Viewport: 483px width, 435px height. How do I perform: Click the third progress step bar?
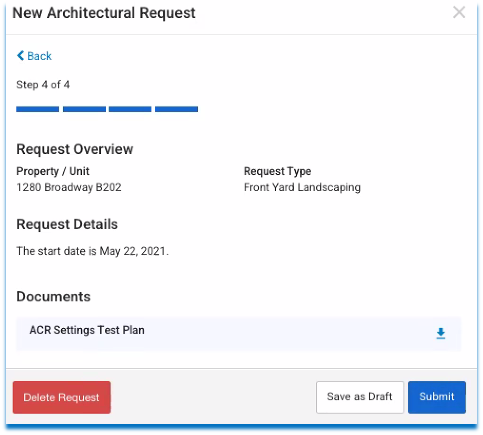pos(130,109)
